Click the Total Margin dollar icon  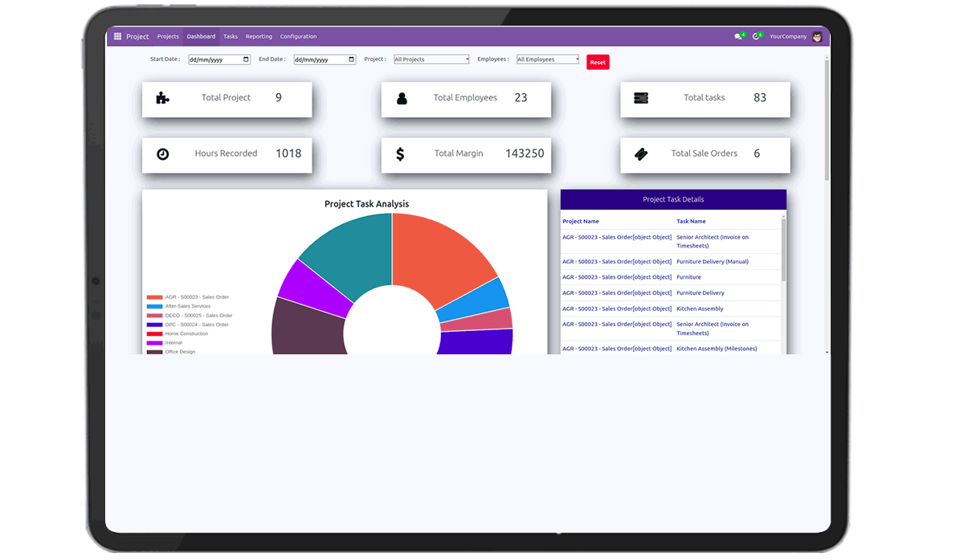pyautogui.click(x=400, y=153)
